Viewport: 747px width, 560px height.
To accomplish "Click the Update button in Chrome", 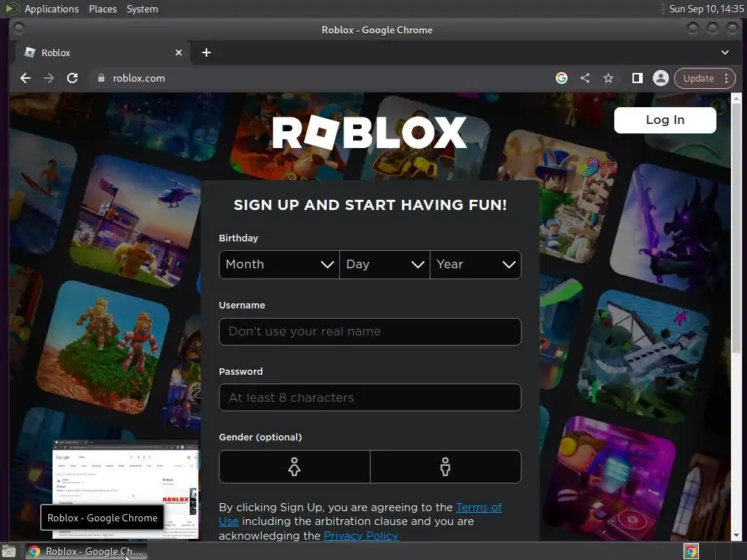I will [x=698, y=78].
